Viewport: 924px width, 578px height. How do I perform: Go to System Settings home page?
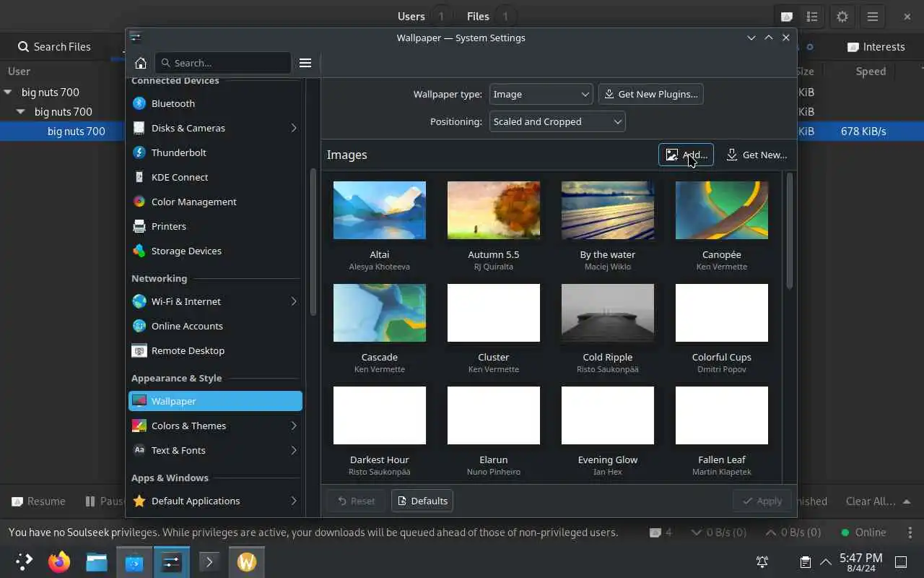coord(141,63)
